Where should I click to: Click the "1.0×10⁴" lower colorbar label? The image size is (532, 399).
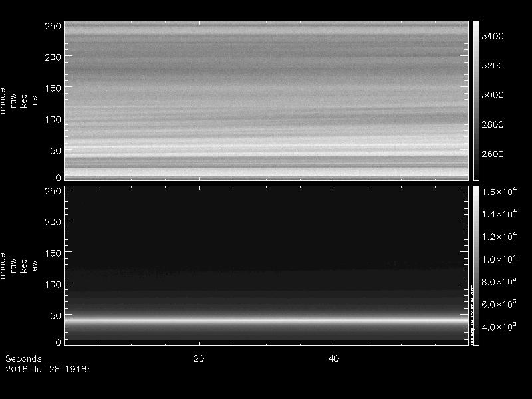(499, 259)
